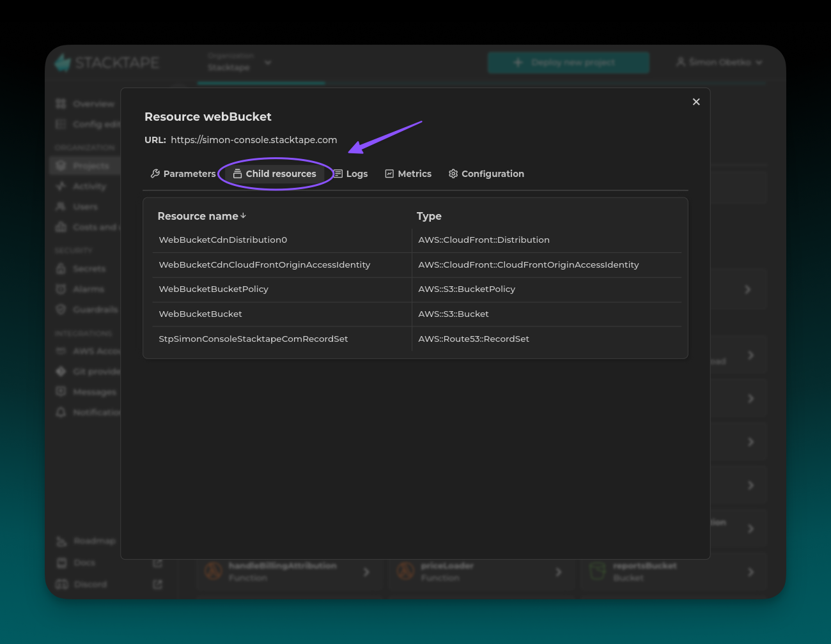Screen dimensions: 831x644
Task: Open Costs and budgets in the sidebar
Action: tap(87, 227)
